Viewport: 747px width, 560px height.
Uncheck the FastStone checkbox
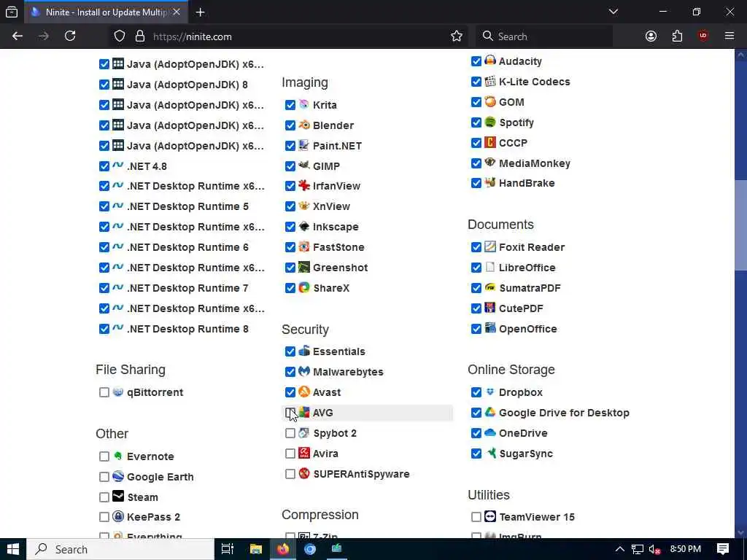[x=290, y=246]
